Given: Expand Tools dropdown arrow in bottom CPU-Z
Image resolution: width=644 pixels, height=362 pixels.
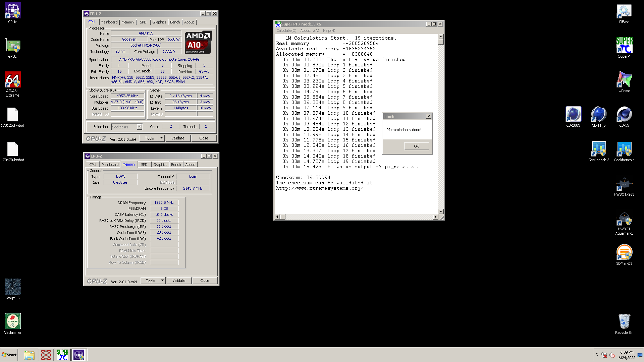Looking at the screenshot, I should (162, 281).
